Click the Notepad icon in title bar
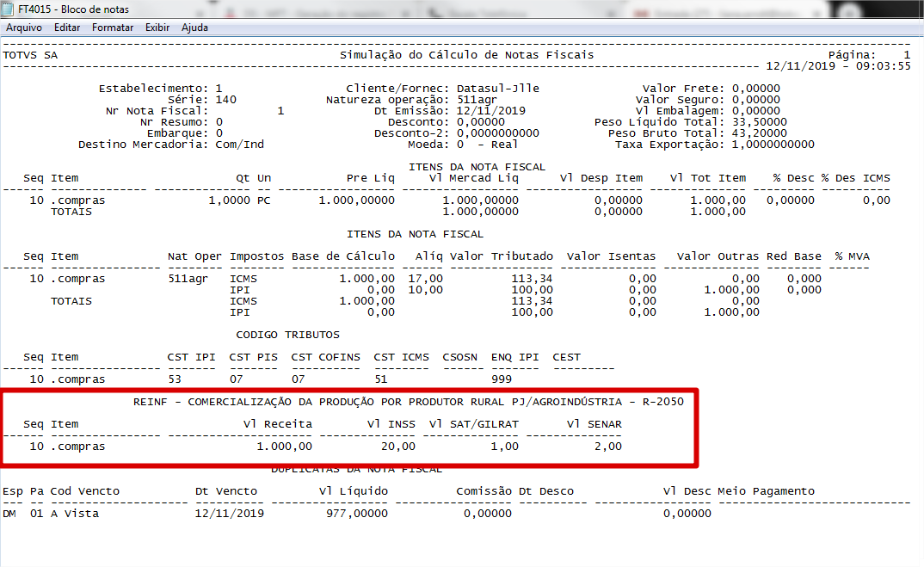Viewport: 924px width, 567px height. (9, 9)
